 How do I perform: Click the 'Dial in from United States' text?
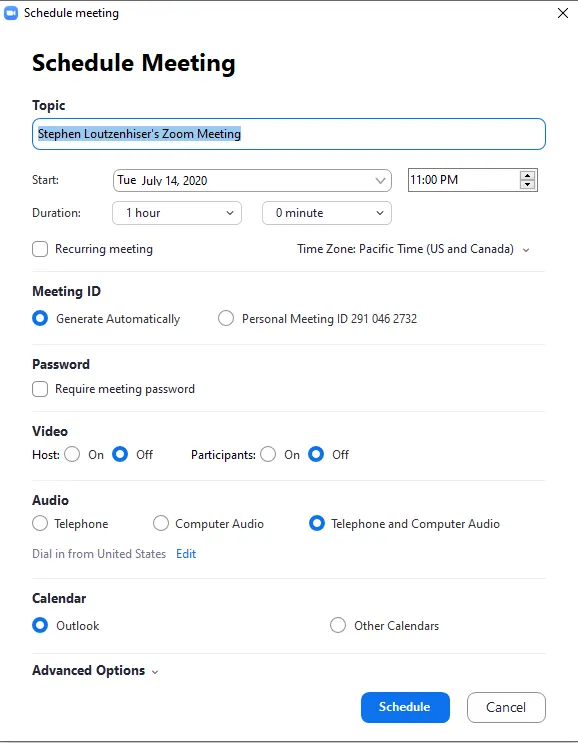[99, 554]
